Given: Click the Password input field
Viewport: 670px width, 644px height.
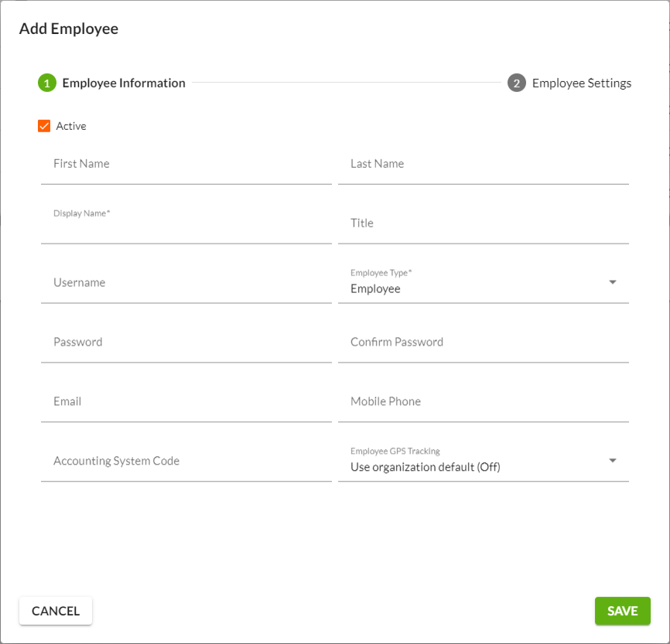Looking at the screenshot, I should (186, 342).
